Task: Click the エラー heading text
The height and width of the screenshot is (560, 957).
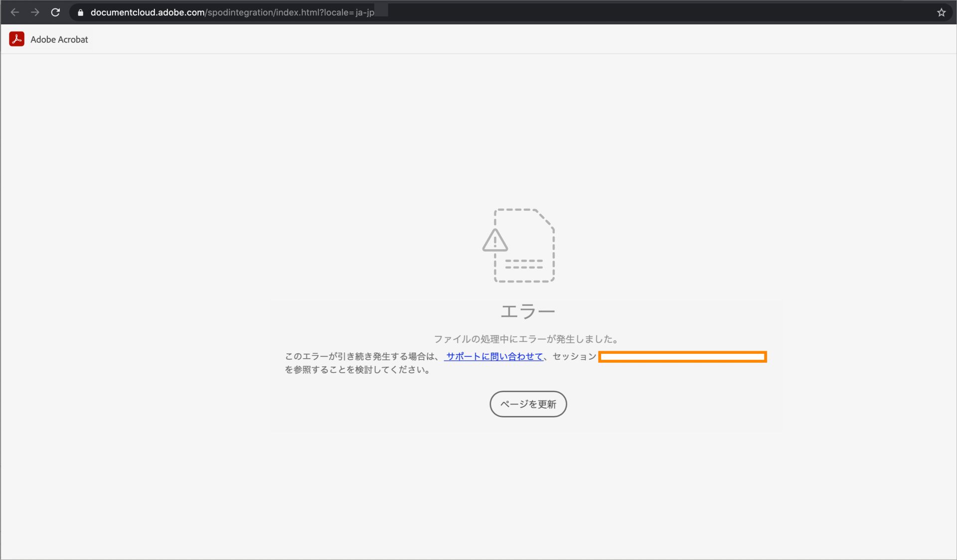Action: click(x=527, y=311)
